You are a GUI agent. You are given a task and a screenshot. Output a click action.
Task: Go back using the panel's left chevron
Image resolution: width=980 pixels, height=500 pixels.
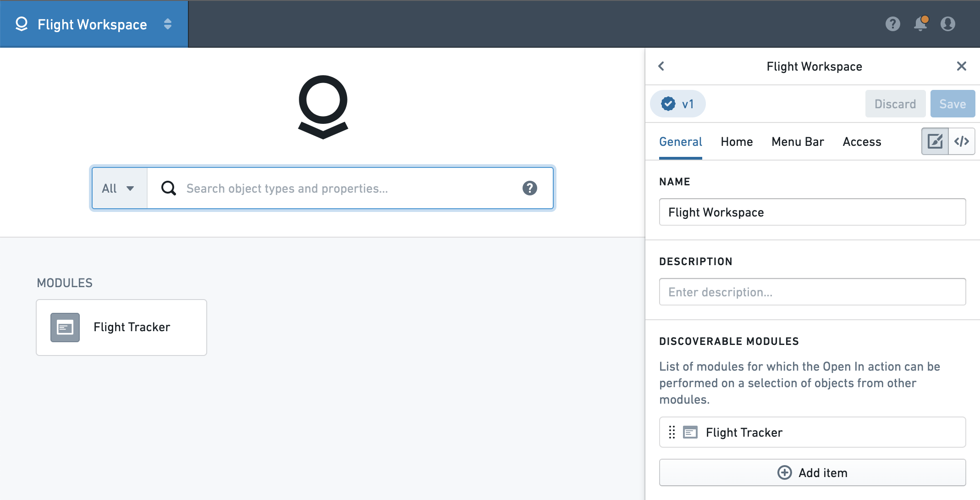[661, 67]
